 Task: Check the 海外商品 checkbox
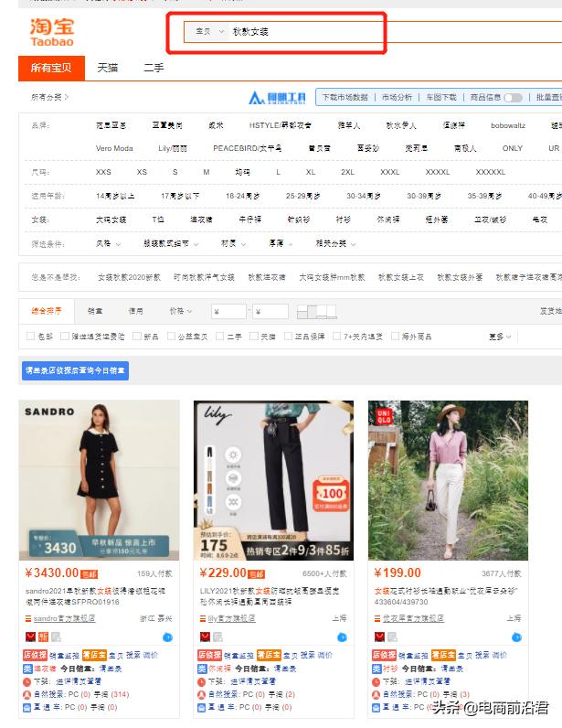[x=396, y=337]
